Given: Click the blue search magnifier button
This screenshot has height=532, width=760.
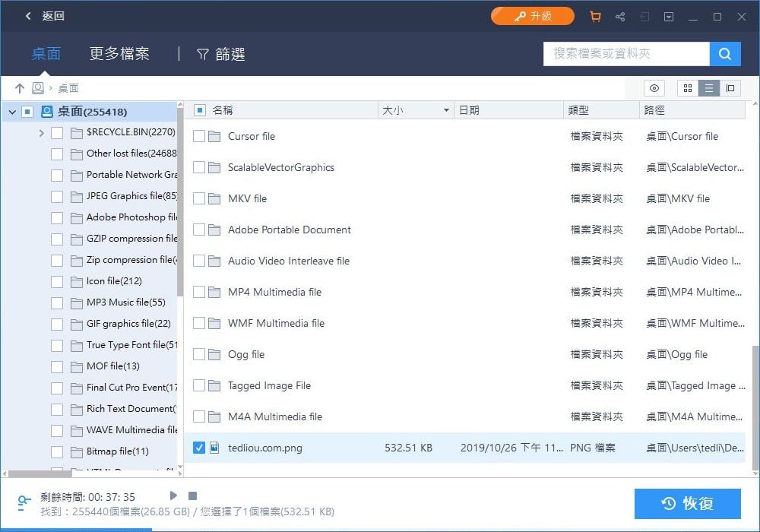Looking at the screenshot, I should (x=725, y=53).
